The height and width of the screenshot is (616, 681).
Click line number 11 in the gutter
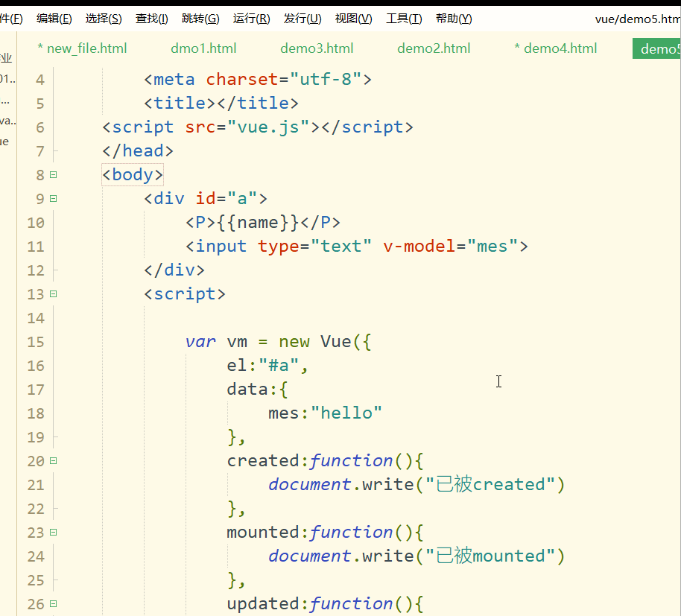pos(36,247)
